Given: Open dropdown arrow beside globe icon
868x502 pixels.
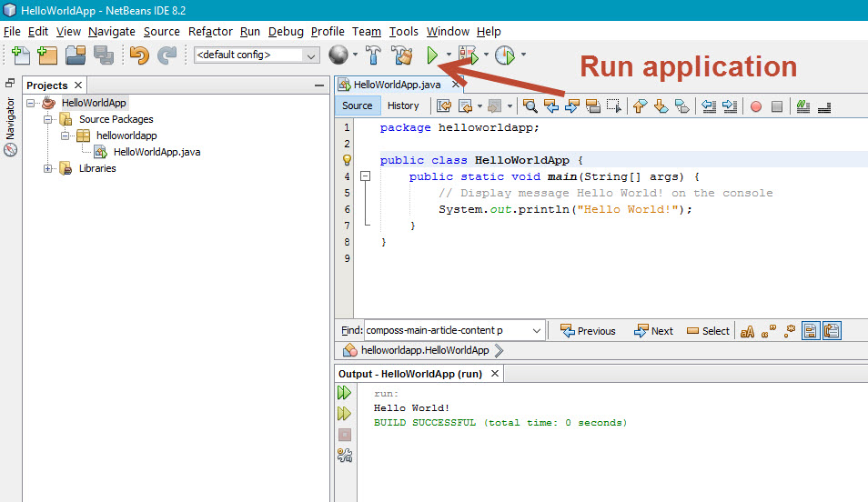Looking at the screenshot, I should 355,55.
